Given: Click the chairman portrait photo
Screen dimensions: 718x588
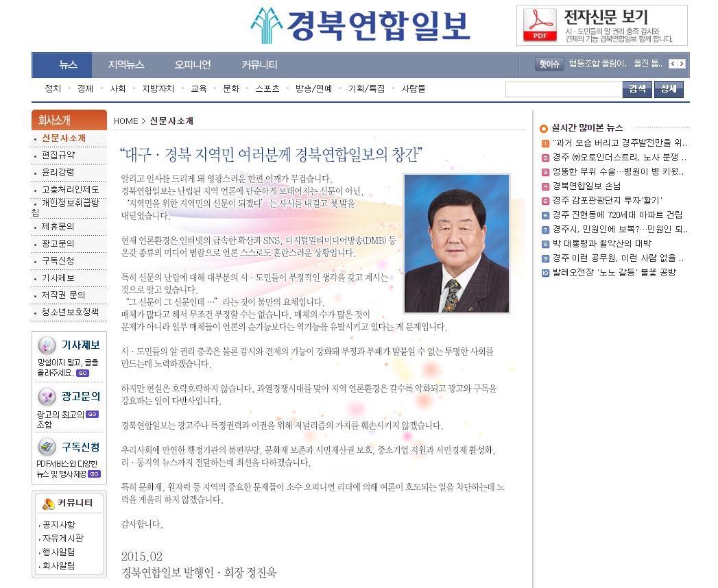Looking at the screenshot, I should coord(457,244).
